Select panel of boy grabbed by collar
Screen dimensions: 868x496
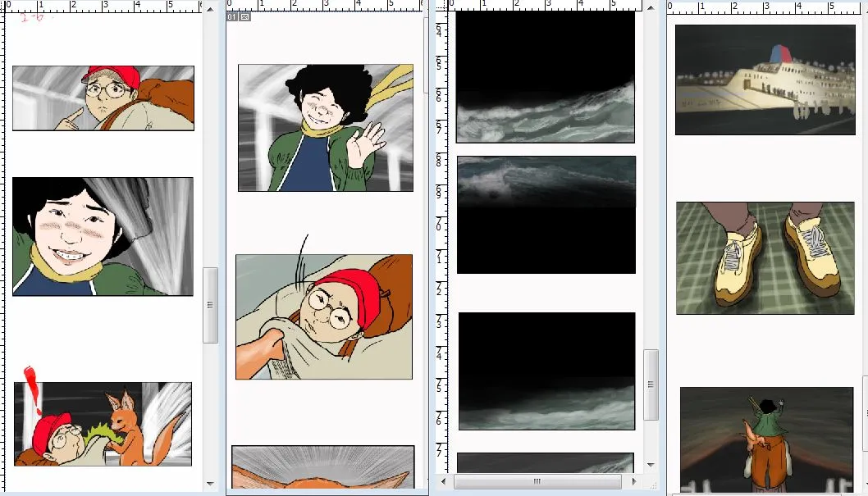[x=324, y=316]
